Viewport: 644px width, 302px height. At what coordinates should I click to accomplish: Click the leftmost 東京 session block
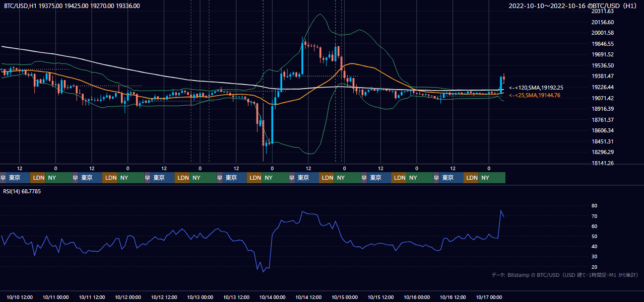[18, 178]
